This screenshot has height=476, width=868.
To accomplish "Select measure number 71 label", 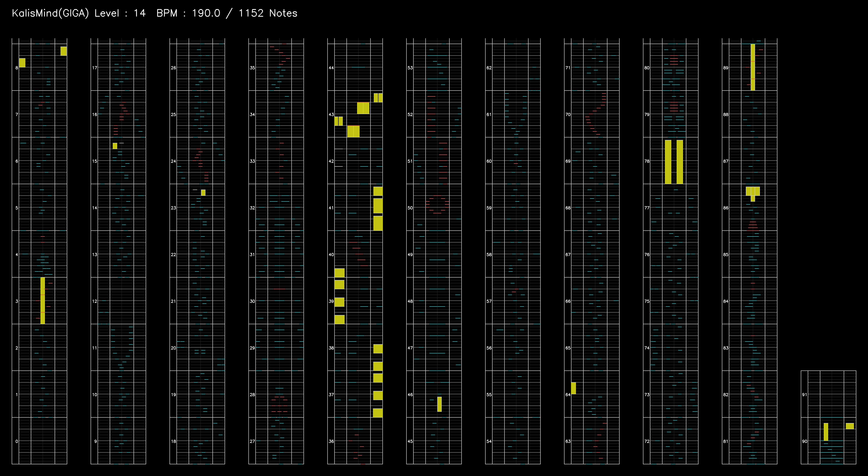I will pyautogui.click(x=568, y=68).
